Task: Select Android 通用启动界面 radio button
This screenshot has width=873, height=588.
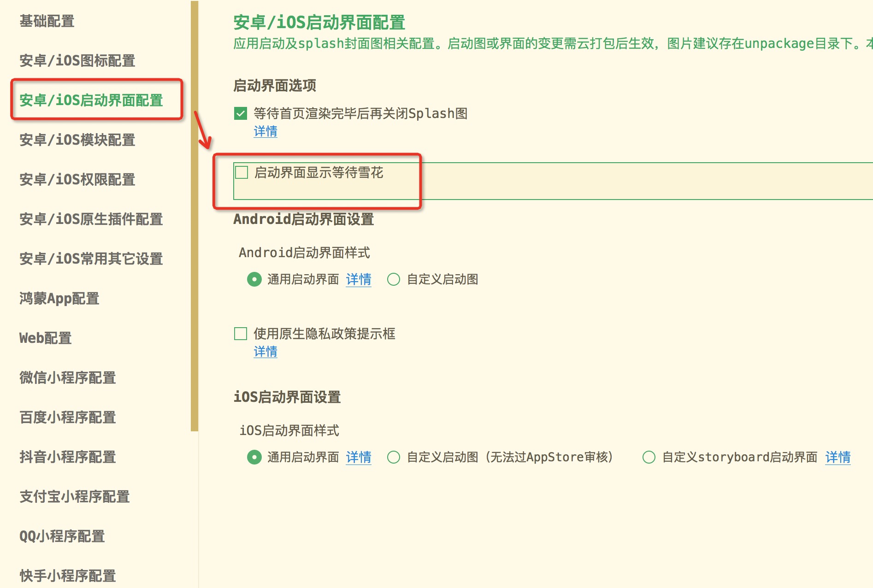Action: 254,279
